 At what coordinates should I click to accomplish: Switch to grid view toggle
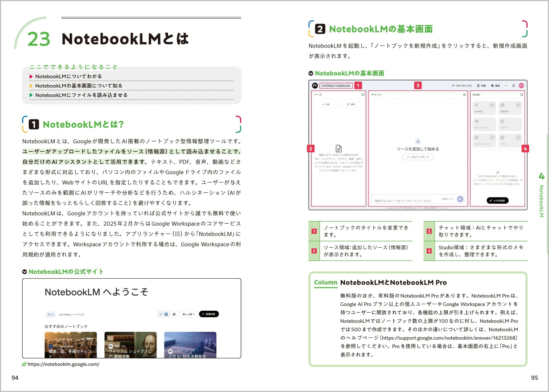pos(164,314)
